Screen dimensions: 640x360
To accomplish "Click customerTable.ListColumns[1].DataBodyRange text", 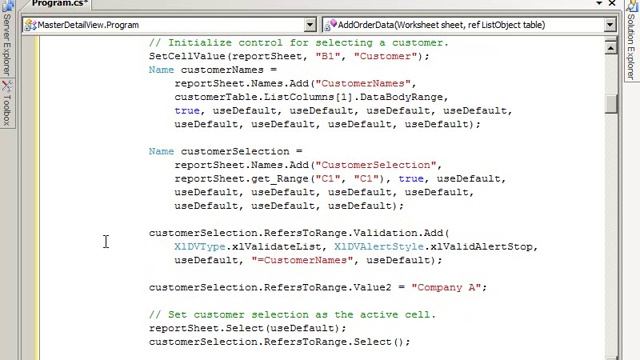I will click(309, 97).
